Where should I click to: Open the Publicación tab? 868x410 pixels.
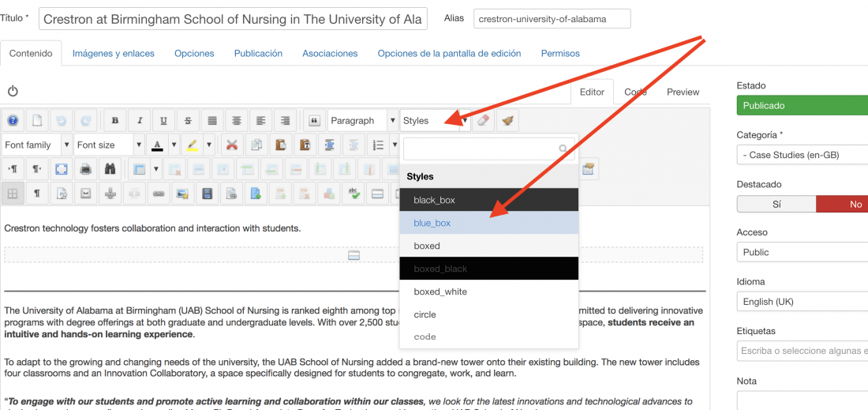pyautogui.click(x=258, y=53)
